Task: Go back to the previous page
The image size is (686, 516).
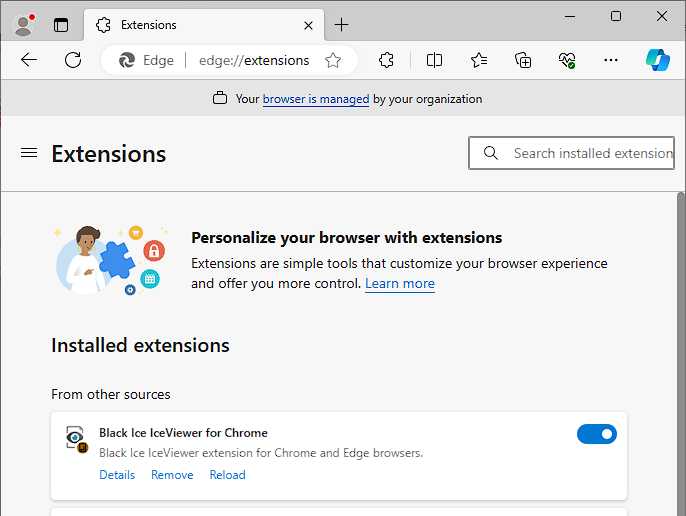Action: click(29, 60)
